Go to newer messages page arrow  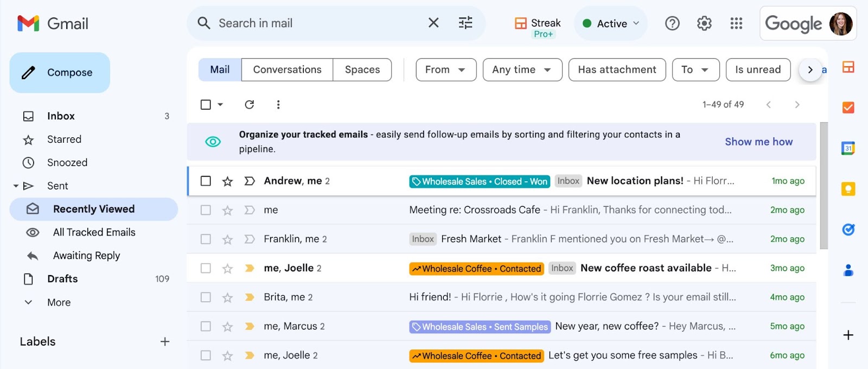click(768, 104)
